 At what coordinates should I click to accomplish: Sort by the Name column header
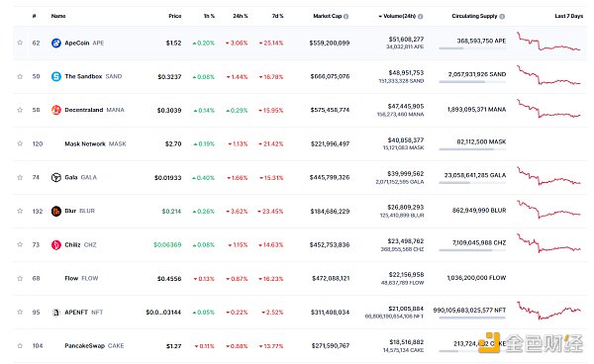point(58,16)
